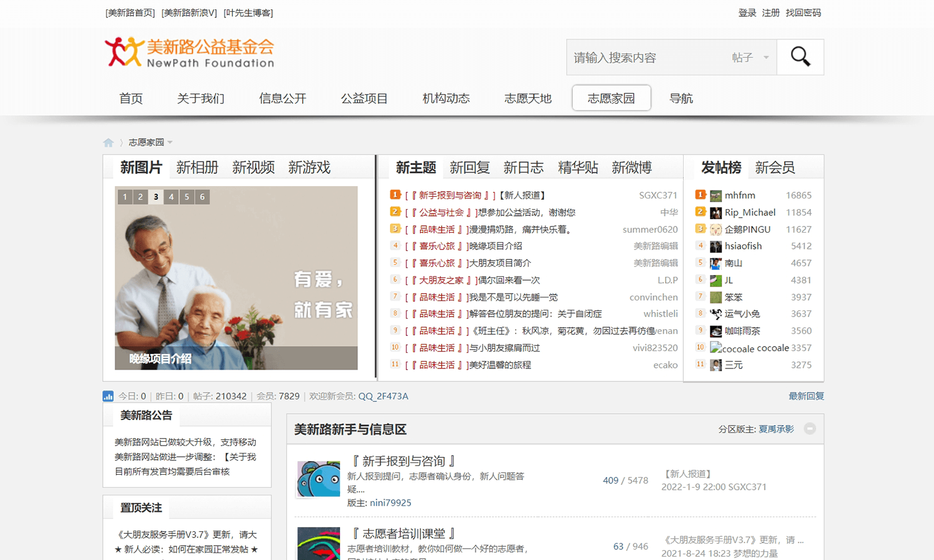
Task: Open the 首页 navigation menu
Action: 131,98
